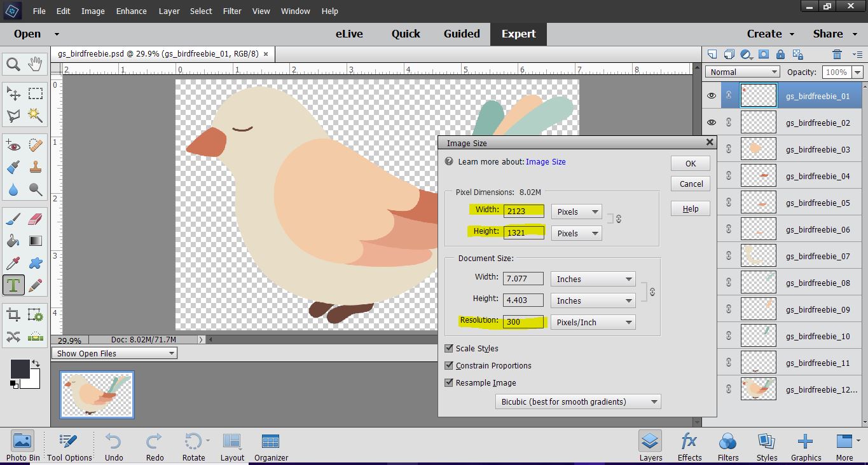
Task: Uncheck Scale Styles checkbox
Action: coord(449,348)
